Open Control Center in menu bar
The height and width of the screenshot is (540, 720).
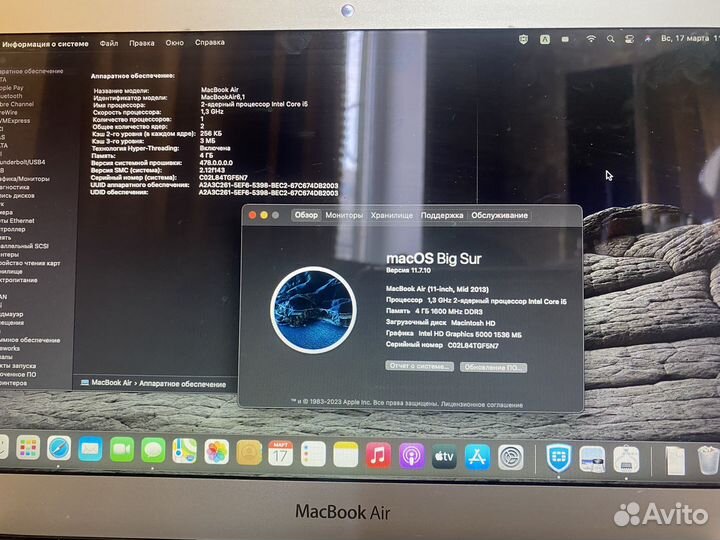pyautogui.click(x=629, y=39)
